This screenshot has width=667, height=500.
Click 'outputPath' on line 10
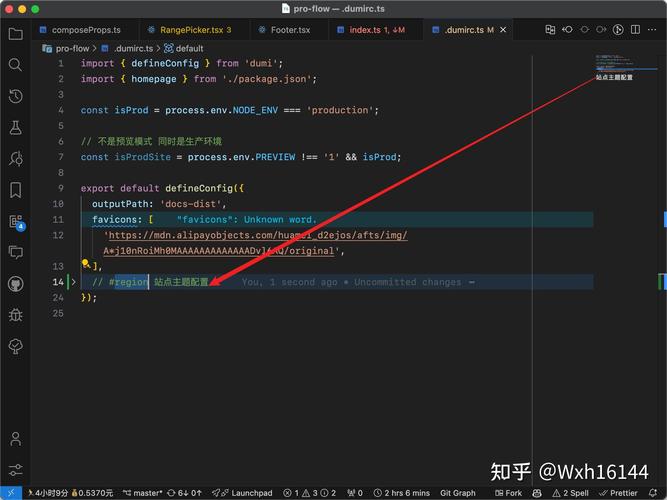[120, 204]
